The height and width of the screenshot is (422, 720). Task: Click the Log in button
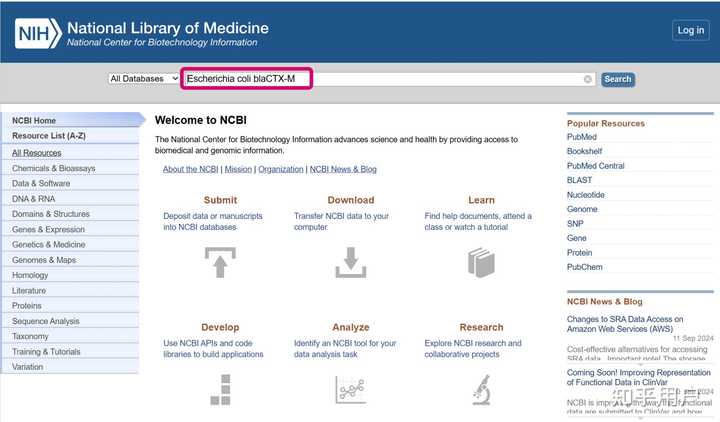click(x=691, y=30)
